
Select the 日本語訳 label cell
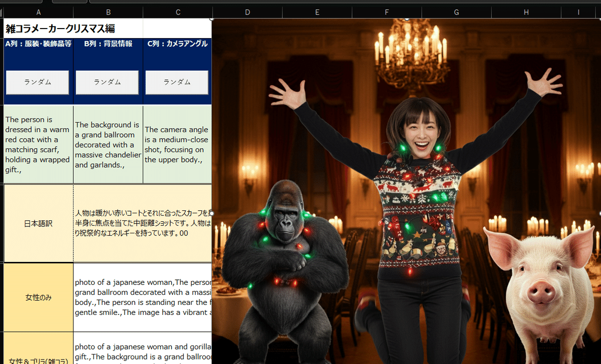click(x=39, y=223)
